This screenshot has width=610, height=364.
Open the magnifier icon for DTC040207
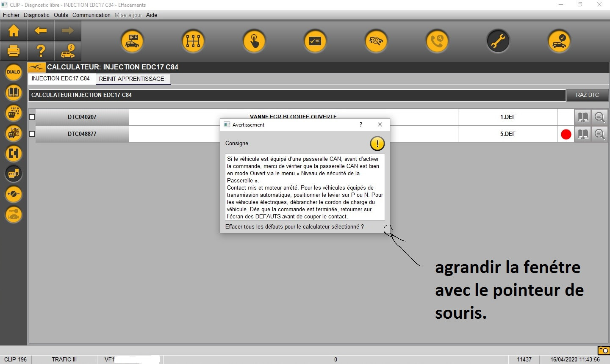point(599,117)
